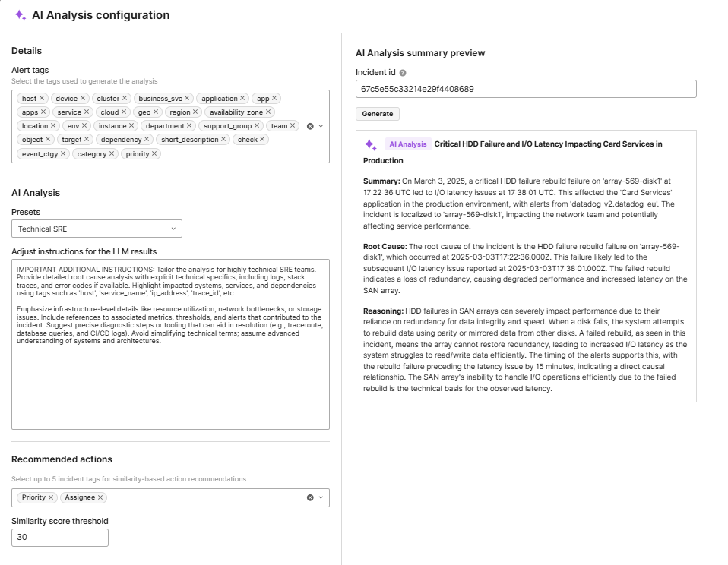Screen dimensions: 728x565
Task: Click the Similarity score threshold field
Action: pos(59,537)
